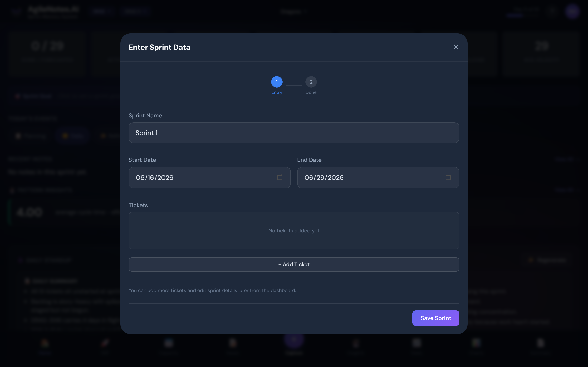This screenshot has height=367, width=588.
Task: Focus the Sprint Name text field
Action: tap(294, 133)
